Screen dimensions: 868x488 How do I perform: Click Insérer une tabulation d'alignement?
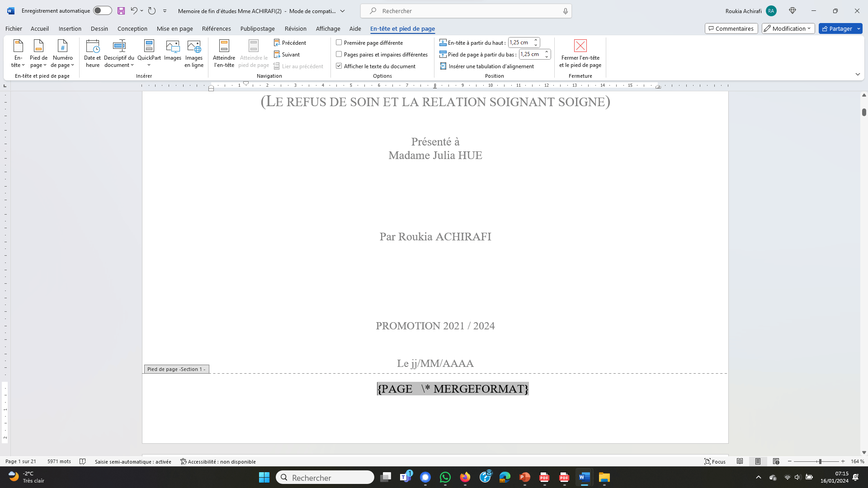486,66
